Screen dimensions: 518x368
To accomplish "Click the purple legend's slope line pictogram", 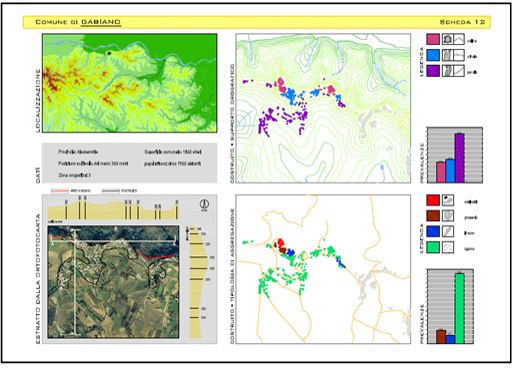I will click(459, 71).
